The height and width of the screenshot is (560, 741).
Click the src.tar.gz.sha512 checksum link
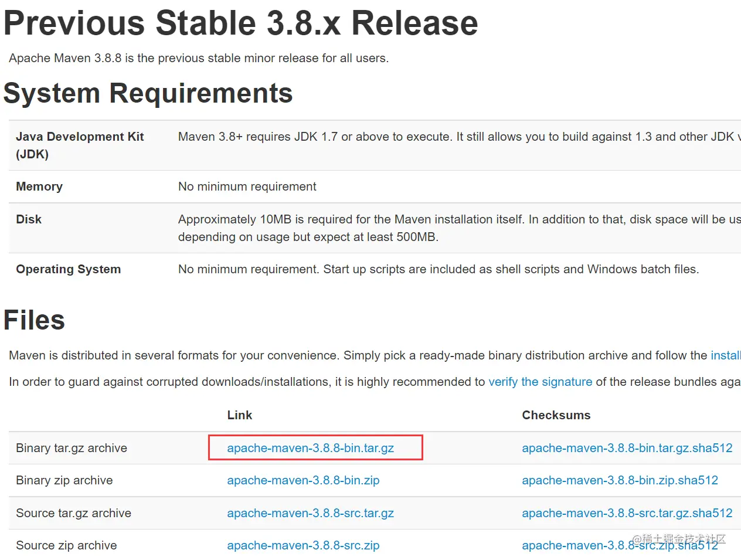click(x=627, y=513)
